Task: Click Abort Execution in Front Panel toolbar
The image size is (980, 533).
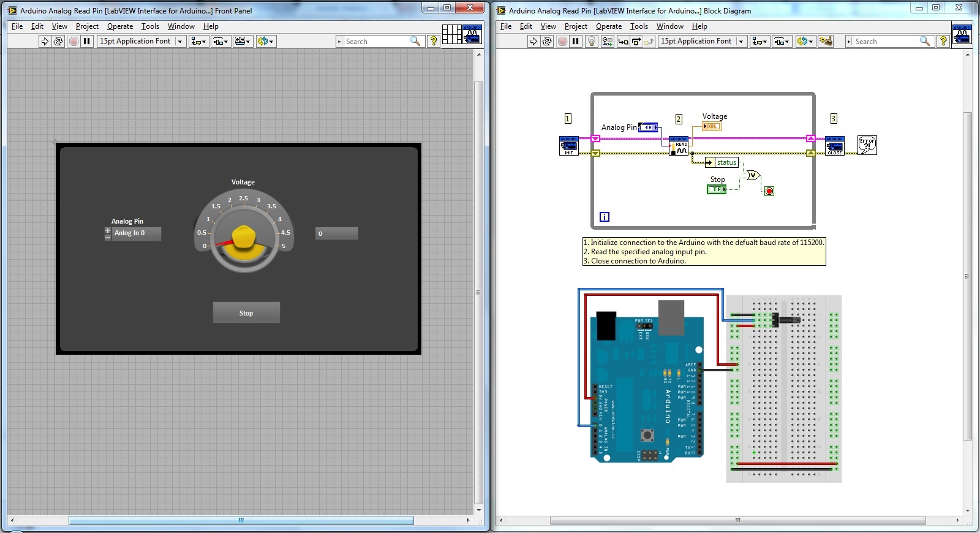Action: tap(73, 41)
